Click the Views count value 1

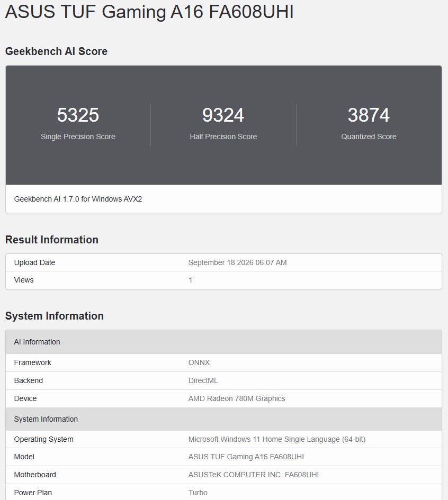point(191,280)
